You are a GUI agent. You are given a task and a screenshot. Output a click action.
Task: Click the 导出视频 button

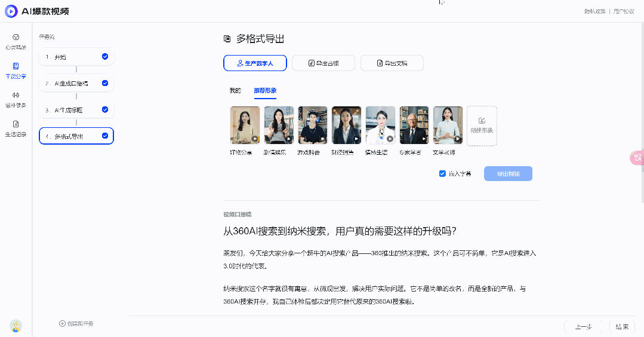pos(508,173)
